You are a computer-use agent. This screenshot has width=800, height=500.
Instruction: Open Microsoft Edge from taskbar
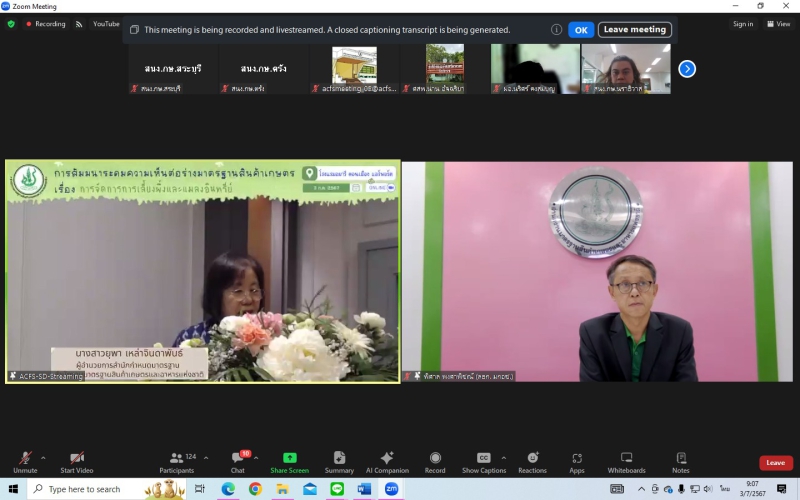tap(228, 489)
